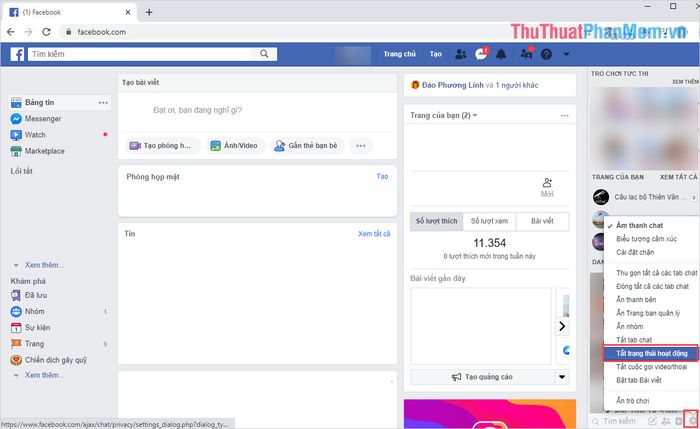Open the Messenger icon in top bar
Viewport: 700px width, 429px height.
[482, 54]
